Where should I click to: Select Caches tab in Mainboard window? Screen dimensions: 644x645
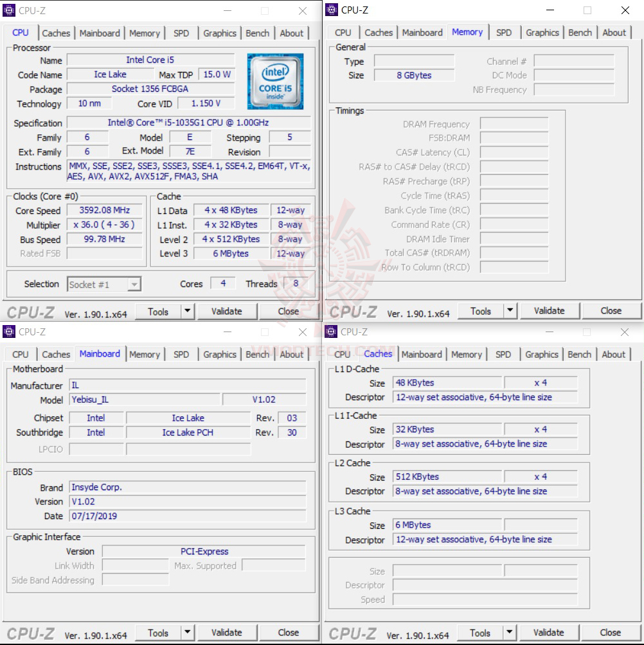pyautogui.click(x=56, y=354)
